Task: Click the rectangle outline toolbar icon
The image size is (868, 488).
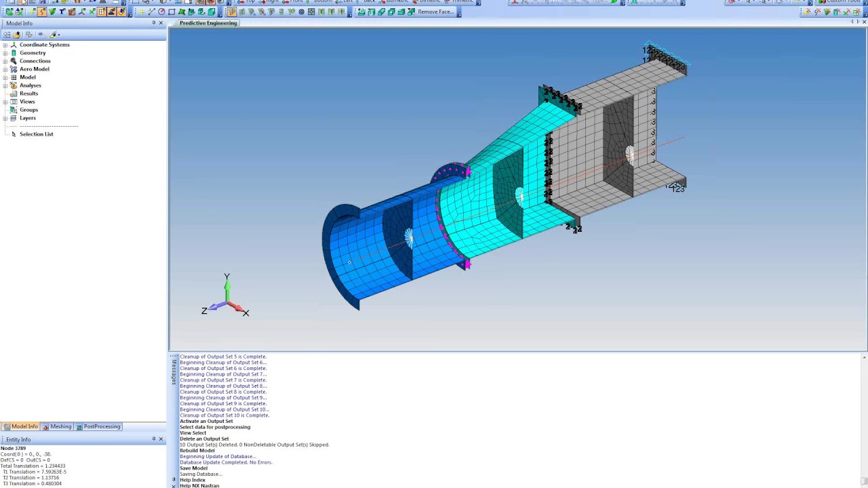Action: pos(172,12)
